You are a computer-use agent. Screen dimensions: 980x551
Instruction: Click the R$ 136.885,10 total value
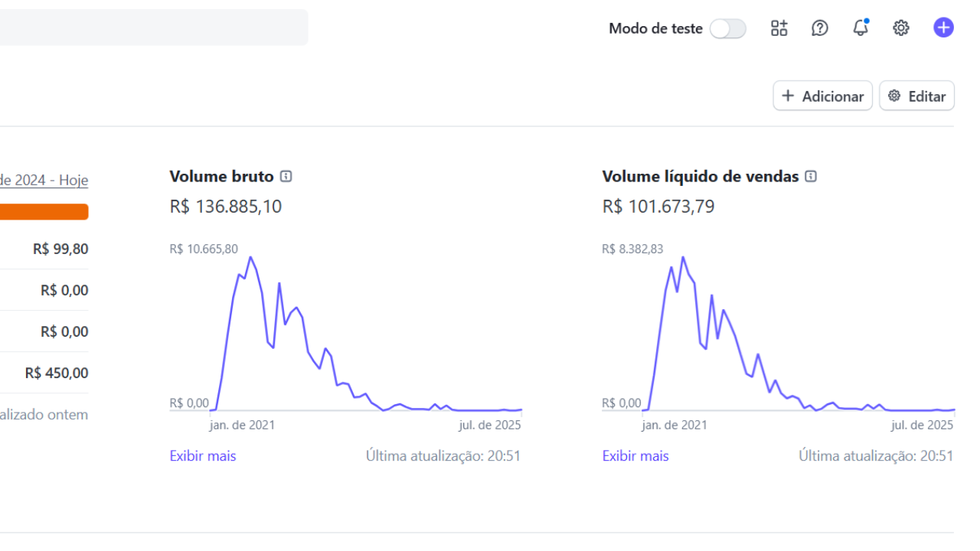point(225,207)
